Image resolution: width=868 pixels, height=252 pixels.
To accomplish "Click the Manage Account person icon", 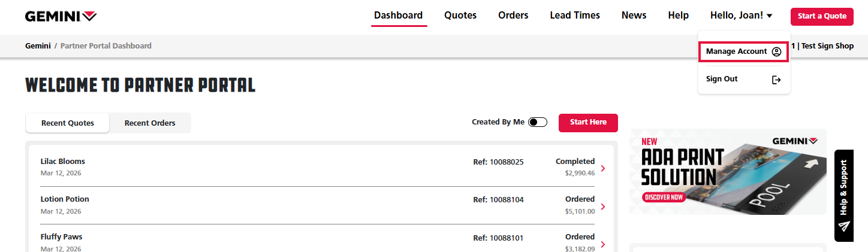I will coord(776,51).
